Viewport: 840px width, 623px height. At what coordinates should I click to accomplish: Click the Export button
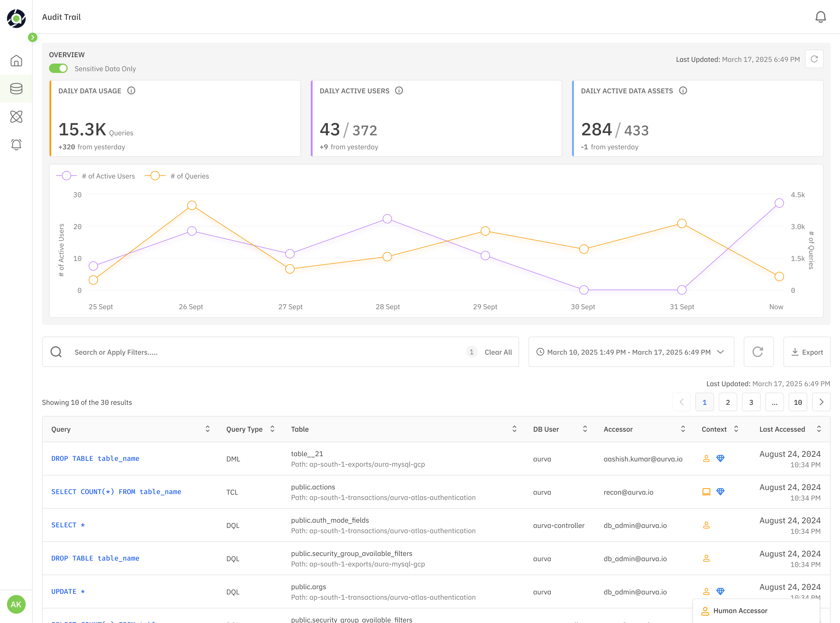point(807,352)
